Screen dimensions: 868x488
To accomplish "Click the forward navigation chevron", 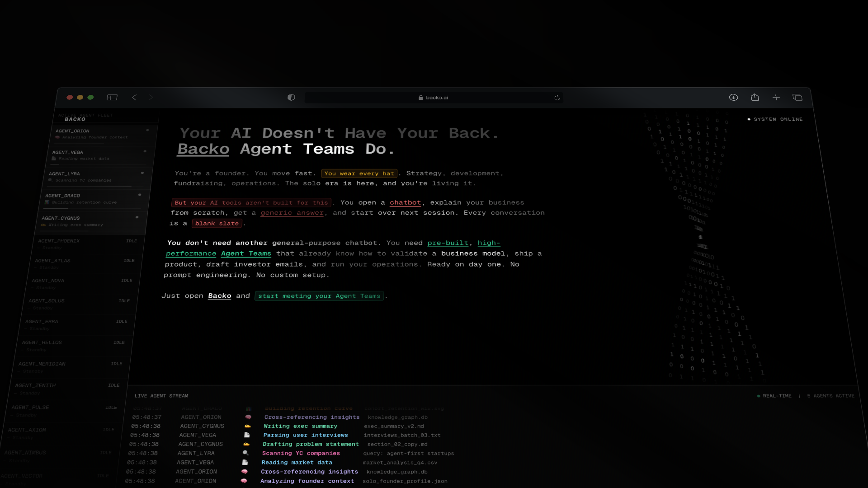I will (151, 98).
